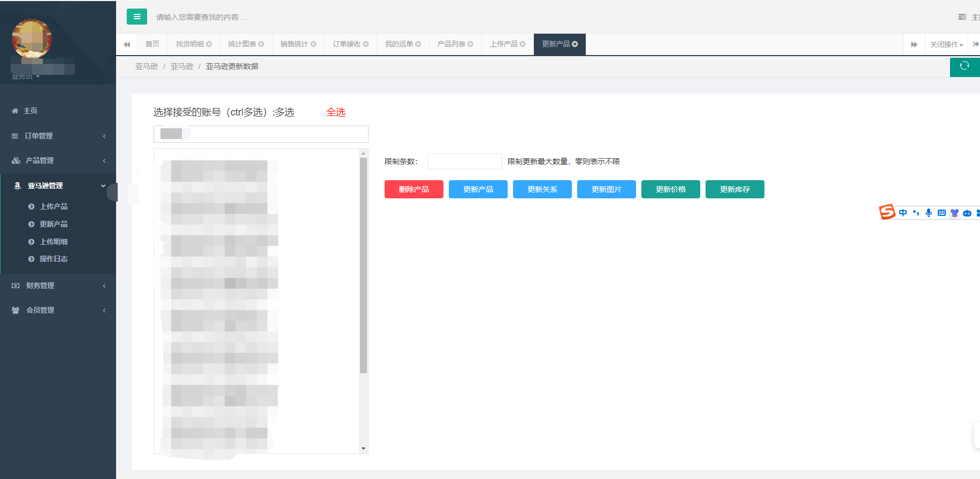The width and height of the screenshot is (980, 479).
Task: Click the user avatar picture
Action: (x=32, y=38)
